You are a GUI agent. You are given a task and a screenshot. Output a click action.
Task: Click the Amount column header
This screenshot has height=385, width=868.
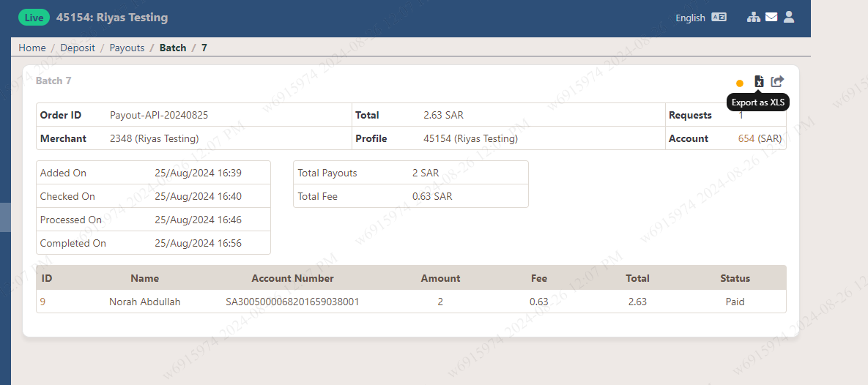(440, 278)
